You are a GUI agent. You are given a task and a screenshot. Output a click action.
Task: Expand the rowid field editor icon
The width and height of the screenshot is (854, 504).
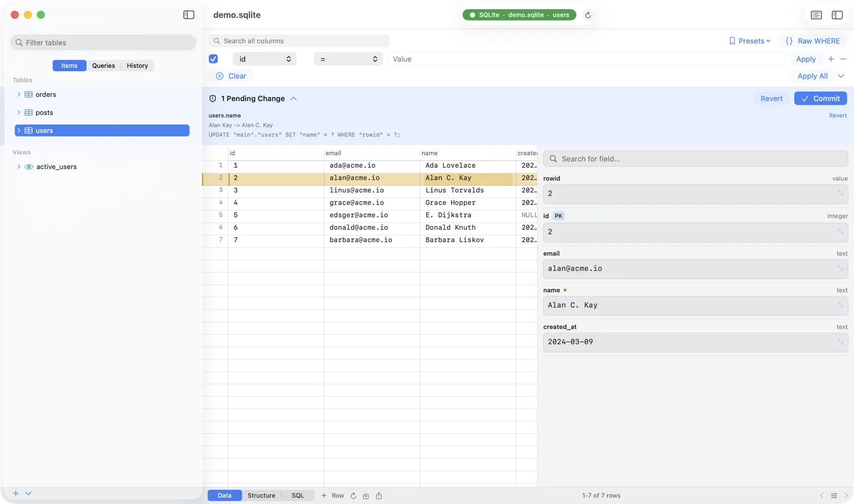click(840, 194)
